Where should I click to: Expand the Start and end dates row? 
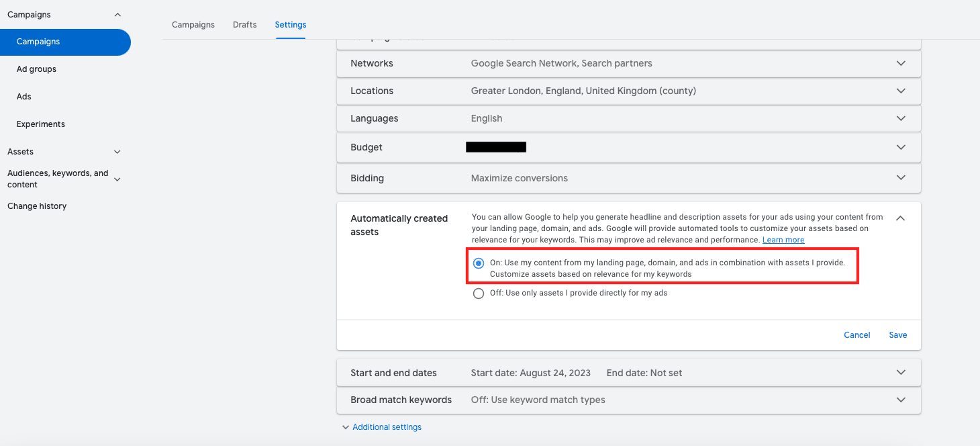pos(900,373)
